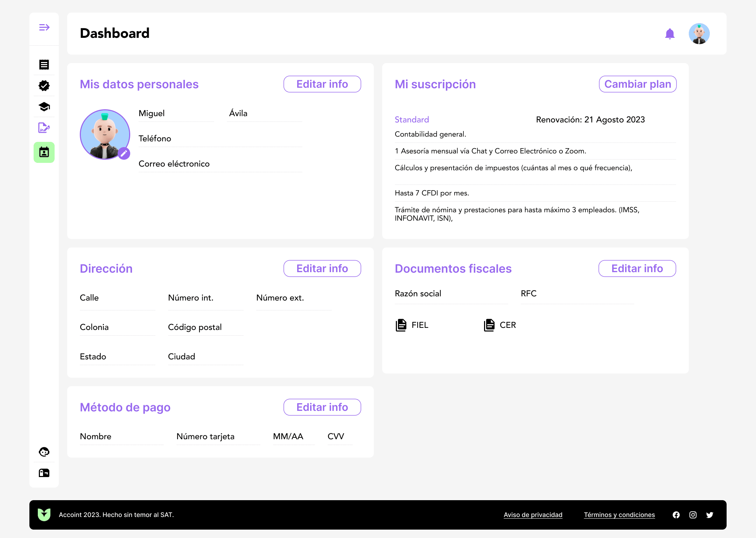The image size is (756, 538).
Task: Open the user avatar in the header
Action: pos(699,34)
